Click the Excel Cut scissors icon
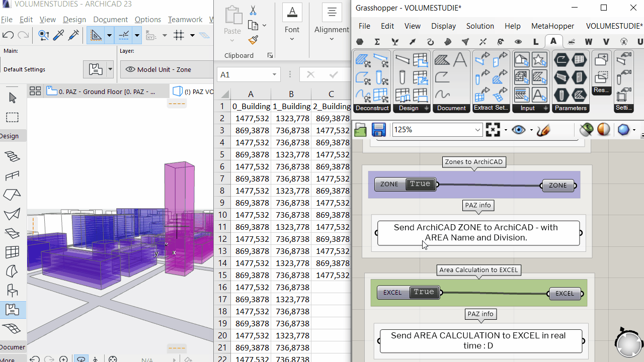This screenshot has height=362, width=644. (x=253, y=10)
